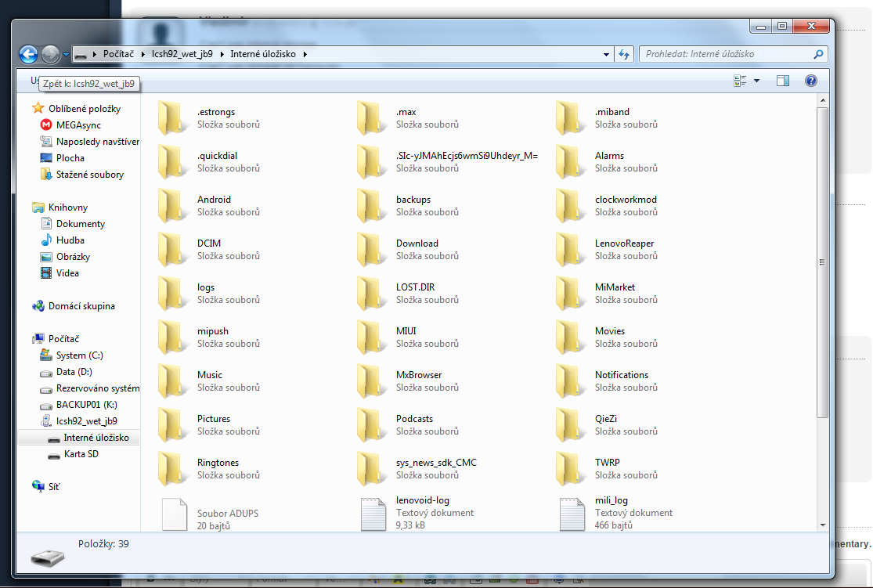Select lcsh92_wet_jb9 in the address breadcrumb
873x588 pixels.
tap(182, 54)
